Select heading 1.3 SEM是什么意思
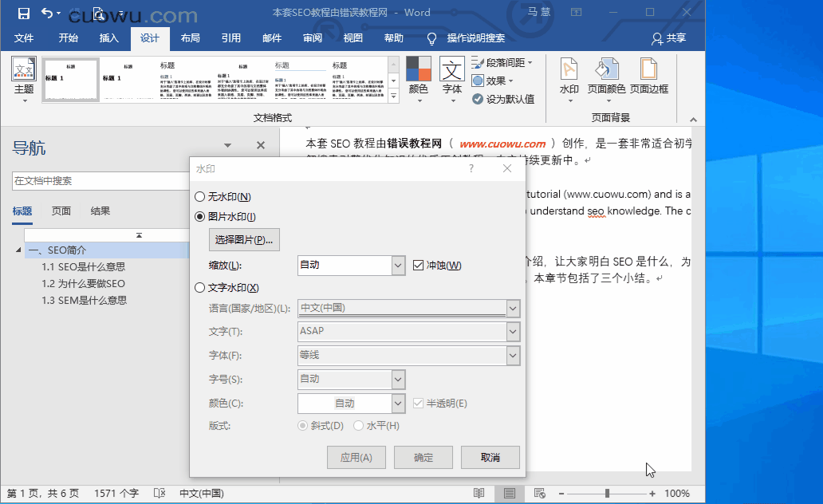This screenshot has width=823, height=504. pyautogui.click(x=84, y=301)
